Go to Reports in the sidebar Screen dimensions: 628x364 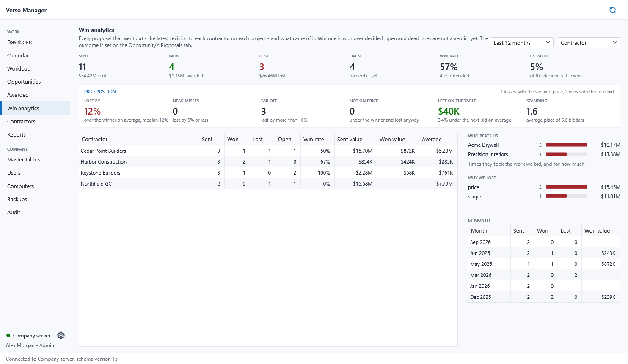click(36, 134)
